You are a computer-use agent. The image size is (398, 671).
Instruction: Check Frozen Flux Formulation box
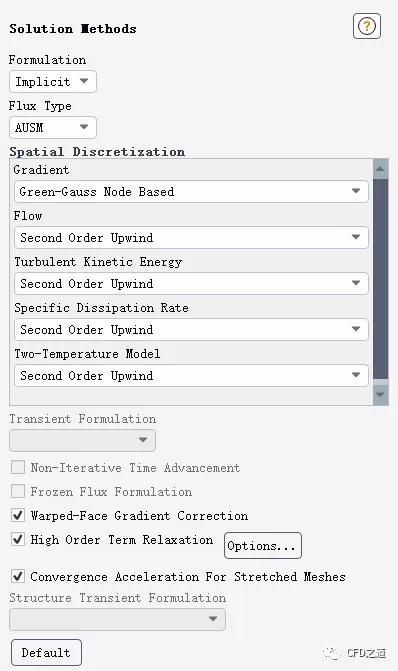coord(18,491)
